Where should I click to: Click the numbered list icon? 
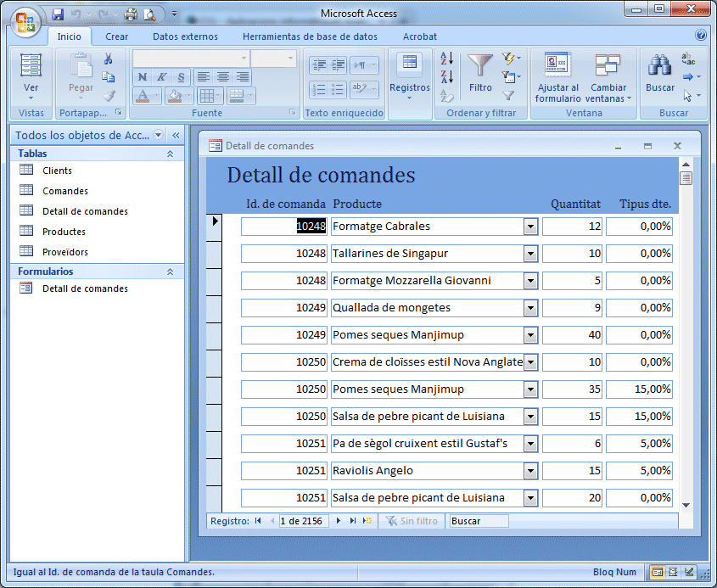pos(319,89)
